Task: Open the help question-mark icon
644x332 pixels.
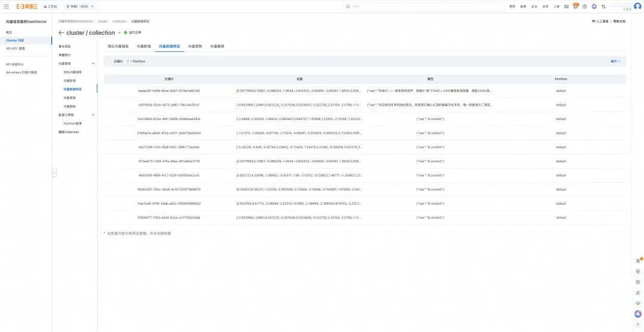Action: (584, 7)
